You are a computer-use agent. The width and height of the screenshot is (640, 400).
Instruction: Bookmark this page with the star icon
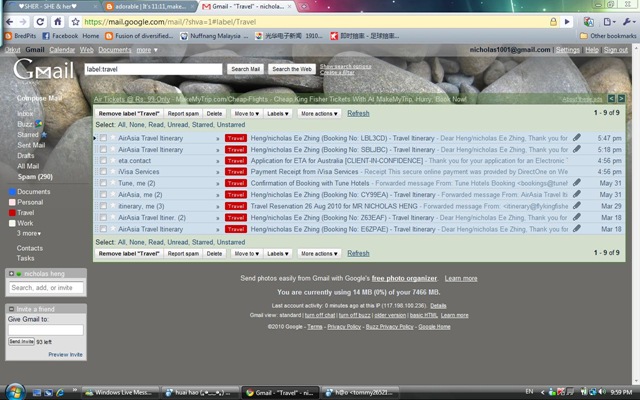point(75,22)
